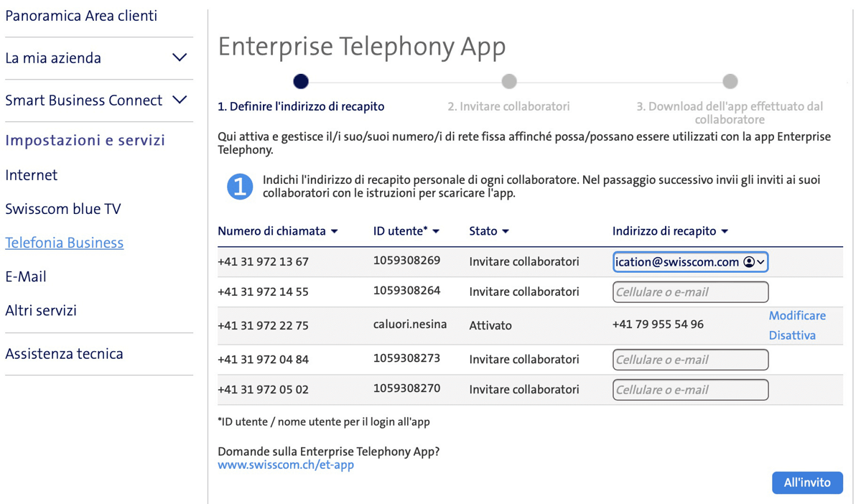
Task: Click the 'Disattiva' link
Action: [x=792, y=335]
